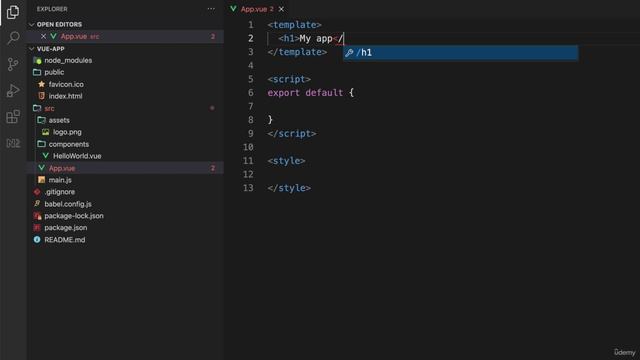Click the info icon beside README.md
Image resolution: width=640 pixels, height=360 pixels.
(37, 240)
